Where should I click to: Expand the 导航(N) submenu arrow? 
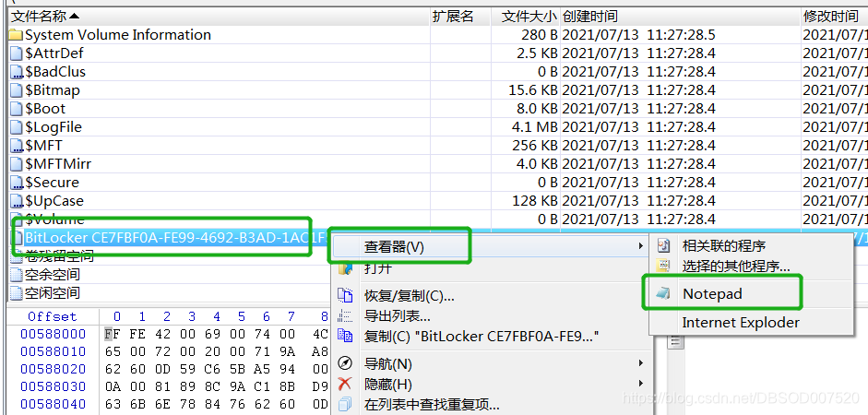pos(642,363)
